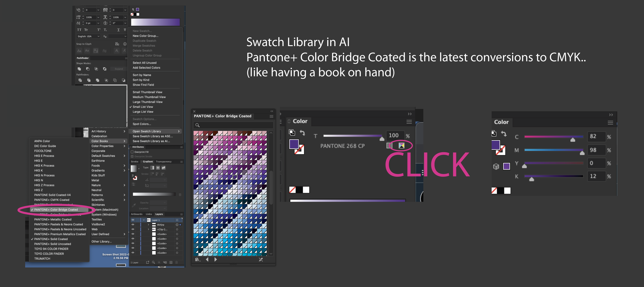Select Color Books in library submenu
Screen dimensions: 644x287
point(108,141)
